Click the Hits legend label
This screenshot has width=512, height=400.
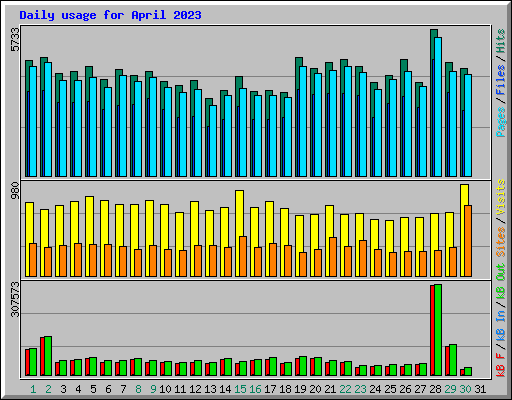coord(501,41)
